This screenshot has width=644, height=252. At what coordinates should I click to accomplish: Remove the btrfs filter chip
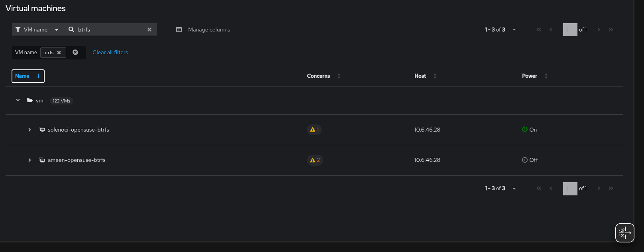point(59,53)
